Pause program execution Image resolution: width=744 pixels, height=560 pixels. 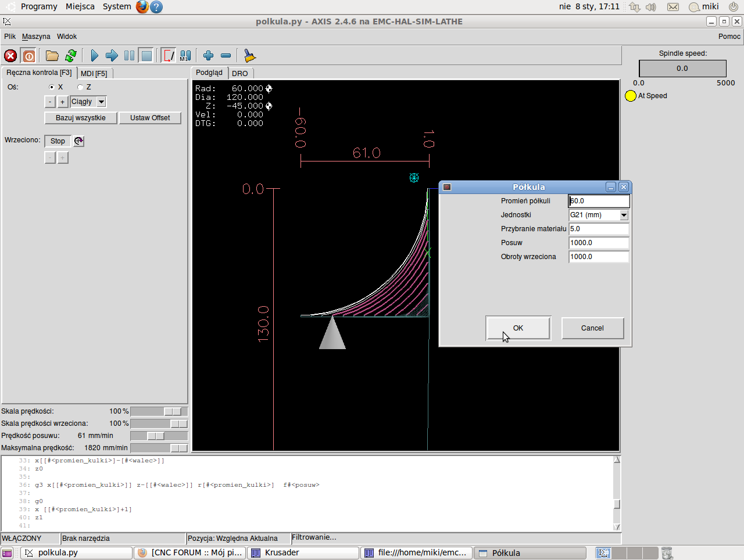(x=130, y=56)
